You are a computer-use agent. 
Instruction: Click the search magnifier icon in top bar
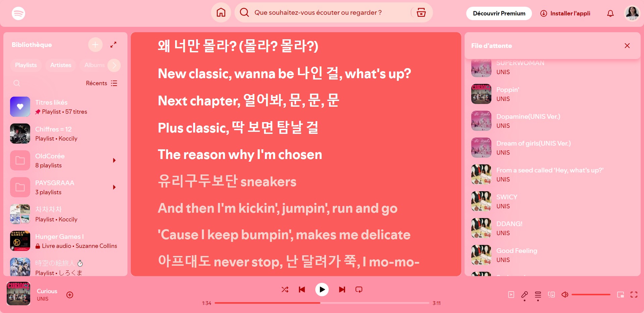coord(245,13)
